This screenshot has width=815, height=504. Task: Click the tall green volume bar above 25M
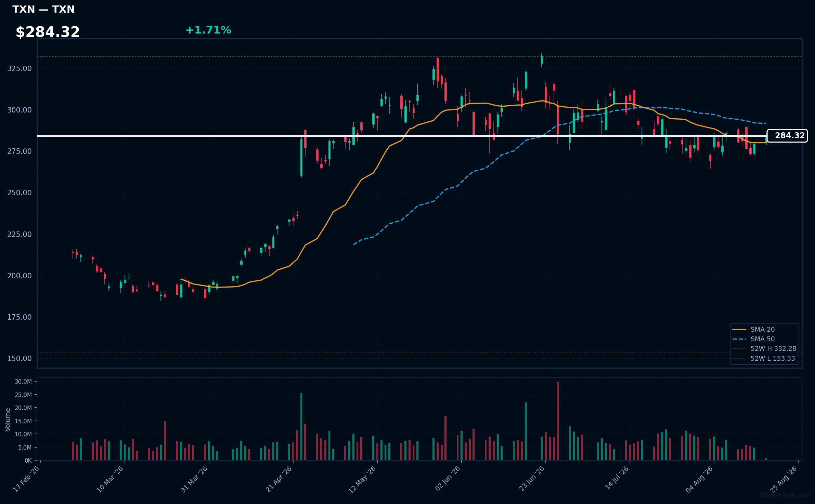click(x=301, y=427)
